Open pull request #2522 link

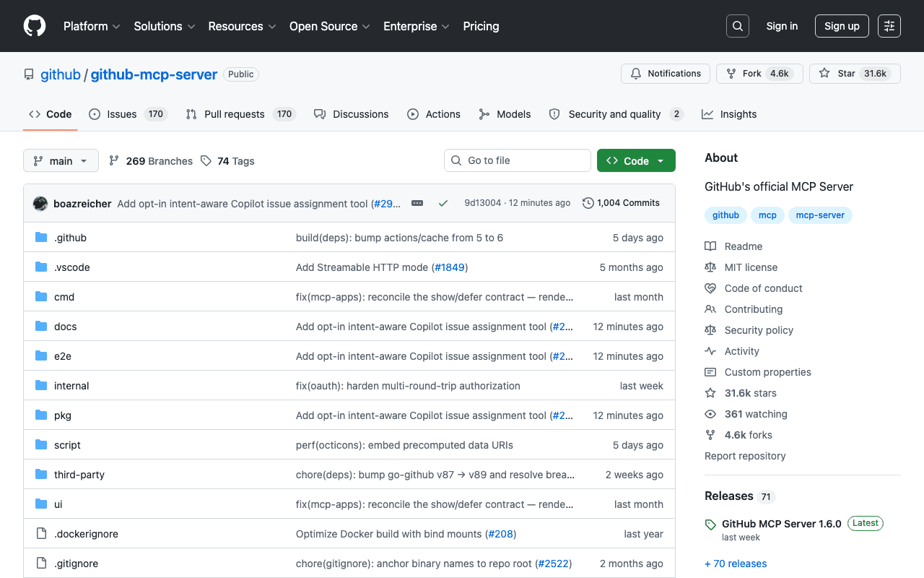pos(554,564)
